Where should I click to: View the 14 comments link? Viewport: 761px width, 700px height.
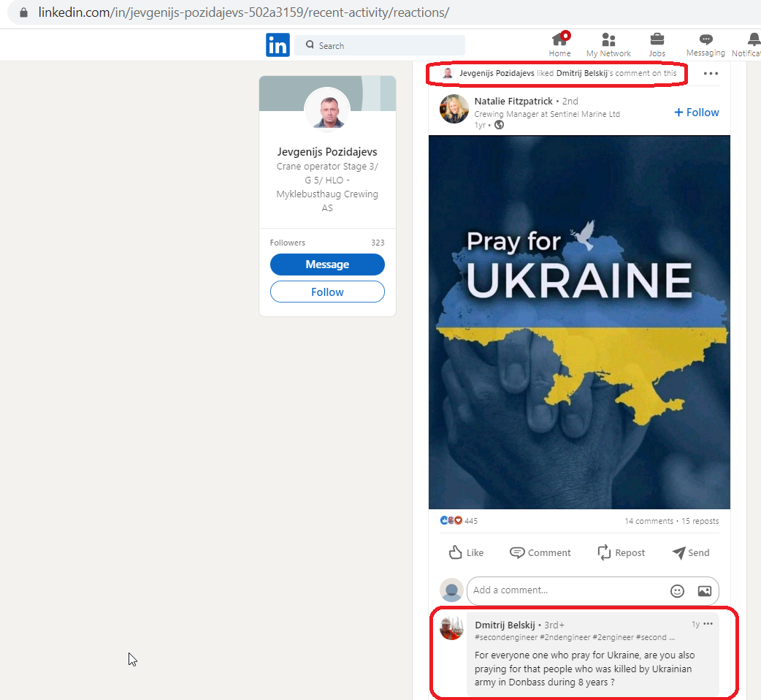649,521
